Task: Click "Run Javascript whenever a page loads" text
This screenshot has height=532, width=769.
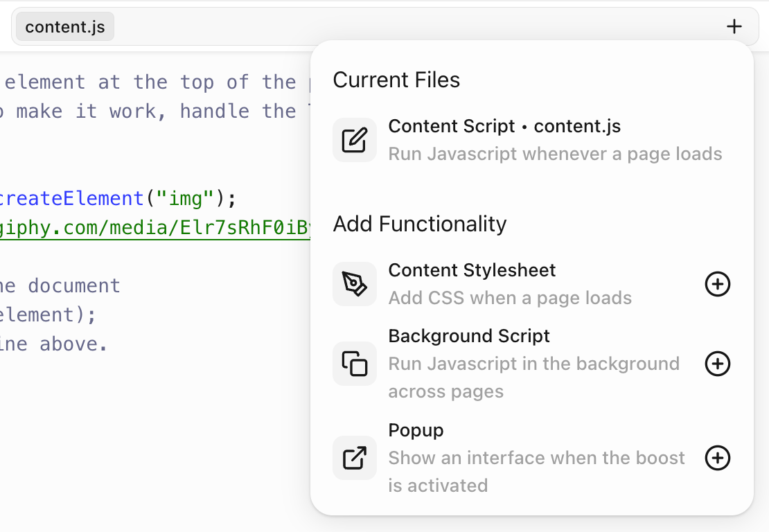Action: [555, 154]
